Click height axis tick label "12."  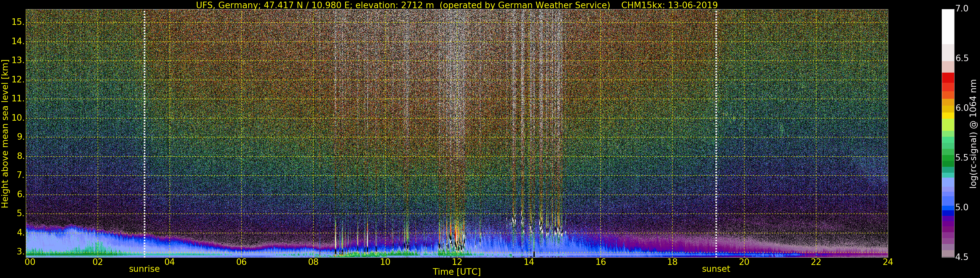(x=18, y=79)
